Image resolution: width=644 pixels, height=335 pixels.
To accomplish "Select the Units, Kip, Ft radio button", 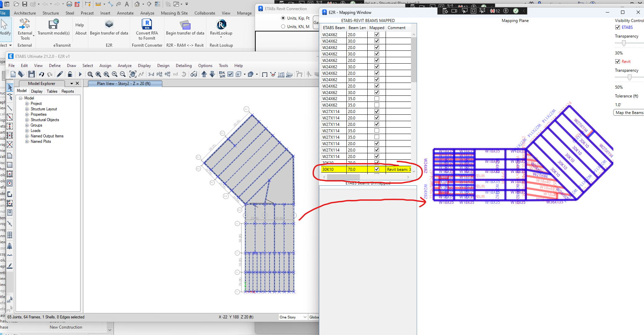I will click(x=283, y=18).
